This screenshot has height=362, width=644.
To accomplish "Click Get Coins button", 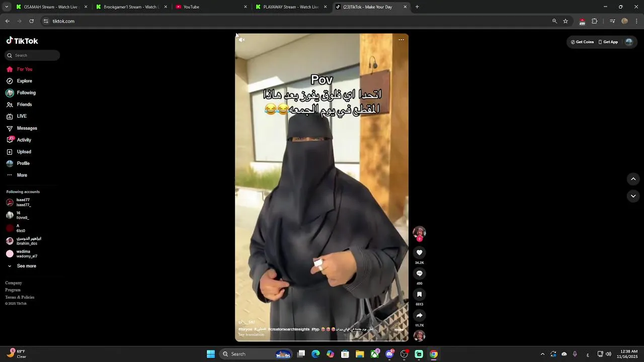I will point(582,42).
